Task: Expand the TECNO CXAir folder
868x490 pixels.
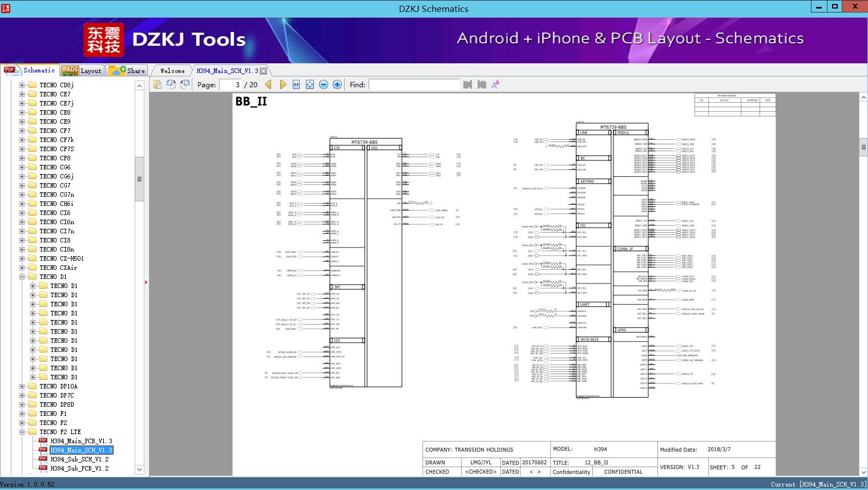Action: (x=22, y=268)
